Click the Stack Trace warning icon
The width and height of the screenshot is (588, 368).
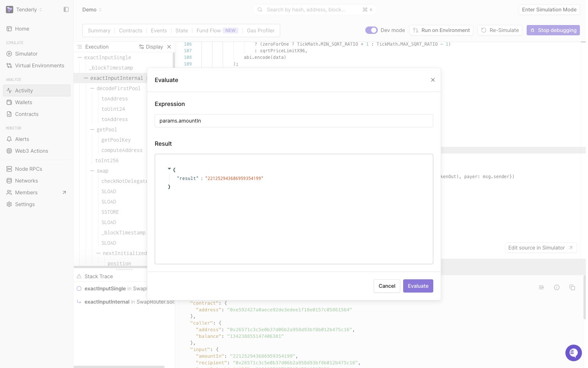pyautogui.click(x=79, y=276)
